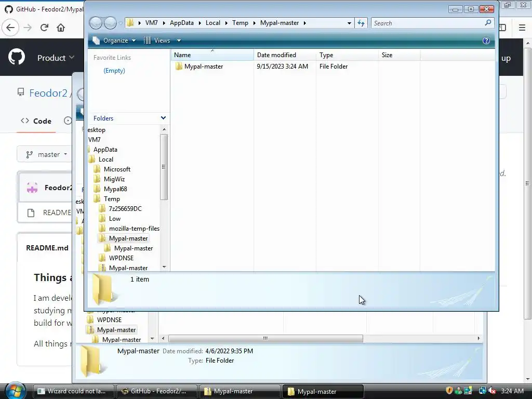
Task: Click the security shield tray icon
Action: click(449, 391)
